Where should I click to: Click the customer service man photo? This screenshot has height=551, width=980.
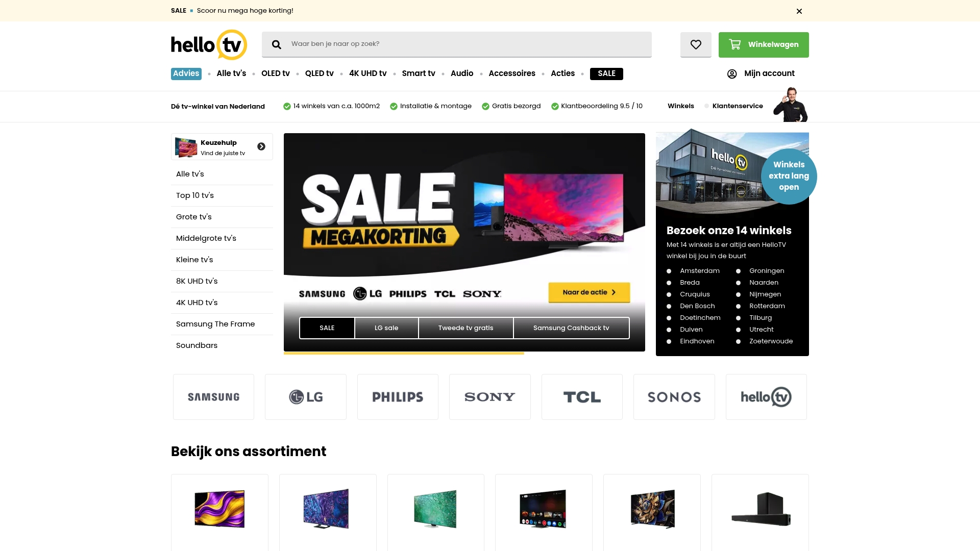[x=791, y=105]
